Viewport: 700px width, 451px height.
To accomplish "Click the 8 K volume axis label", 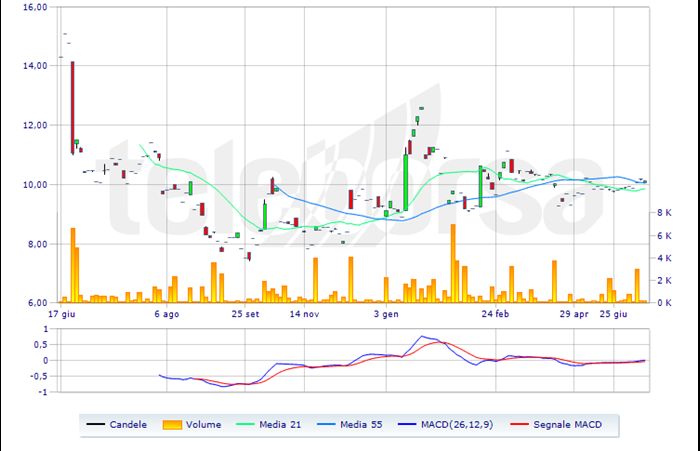I will click(x=664, y=213).
